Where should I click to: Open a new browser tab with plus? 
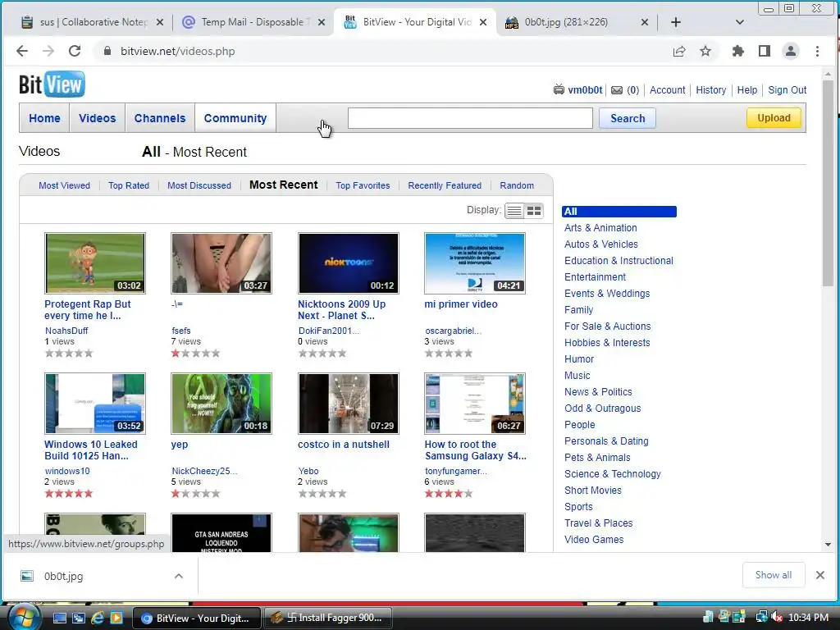[676, 22]
